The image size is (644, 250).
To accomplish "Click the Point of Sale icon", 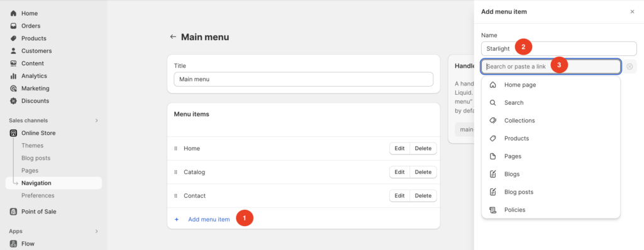I will coord(13,212).
